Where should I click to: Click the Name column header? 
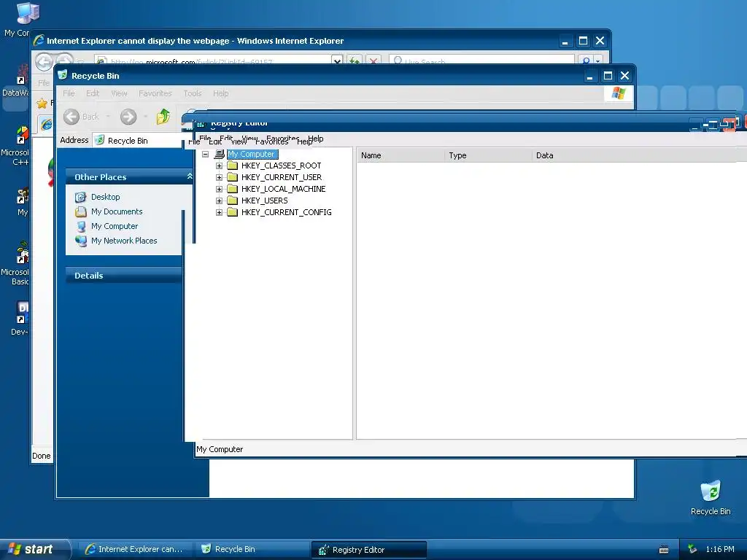click(400, 155)
